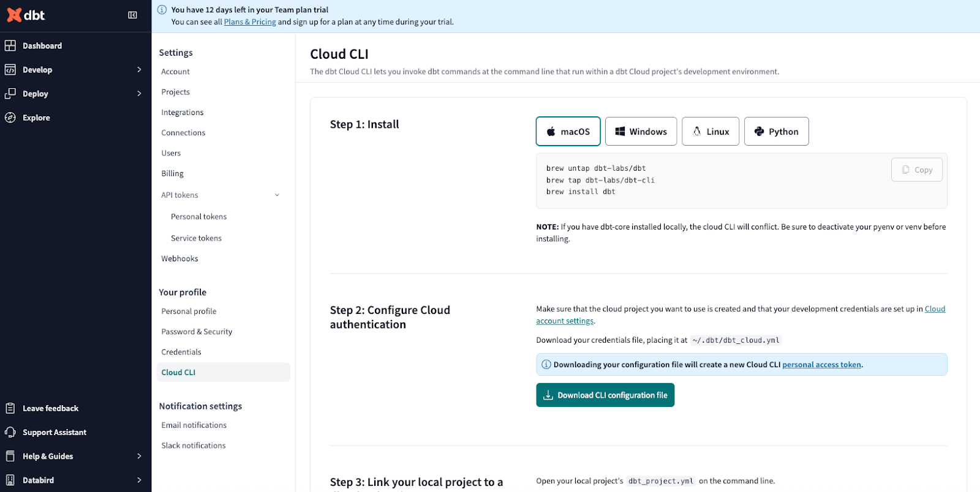This screenshot has width=980, height=492.
Task: Open Connections settings
Action: (x=183, y=132)
